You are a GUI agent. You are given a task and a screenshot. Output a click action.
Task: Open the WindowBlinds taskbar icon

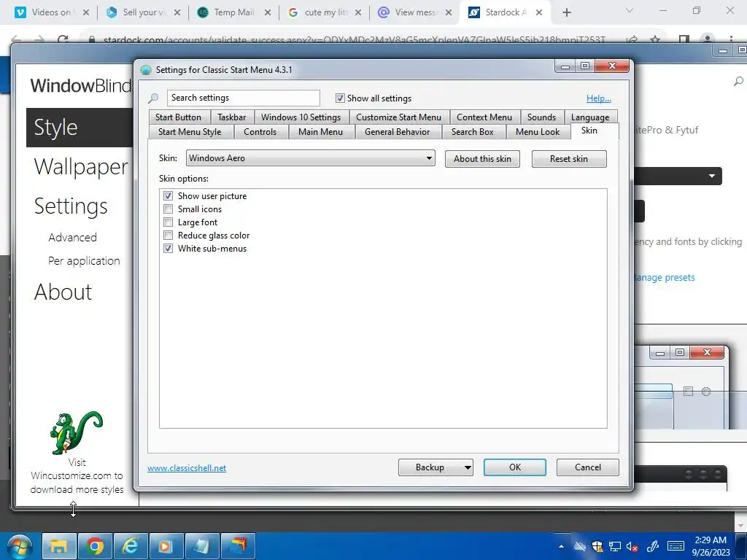coord(201,546)
